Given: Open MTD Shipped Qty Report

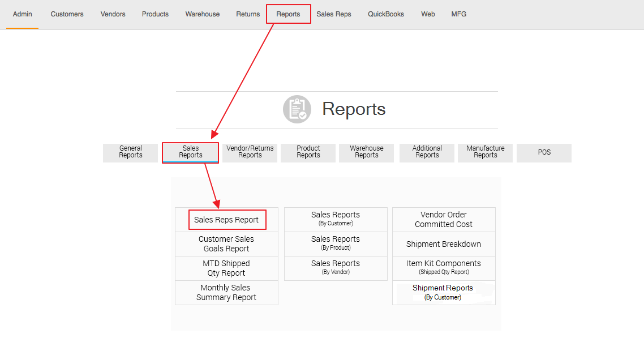Looking at the screenshot, I should click(226, 268).
